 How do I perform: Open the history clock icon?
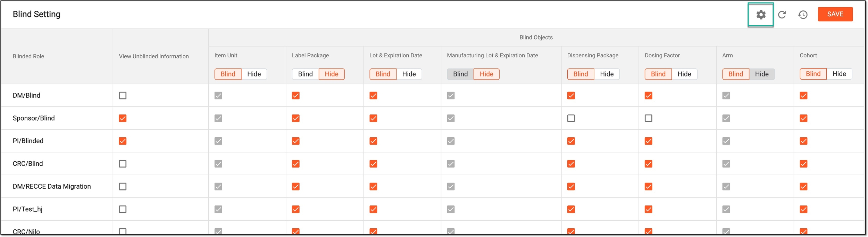coord(803,15)
